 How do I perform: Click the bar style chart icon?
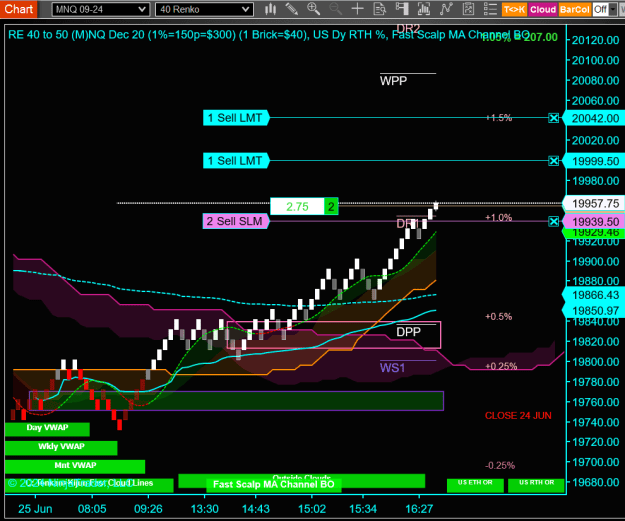[270, 9]
